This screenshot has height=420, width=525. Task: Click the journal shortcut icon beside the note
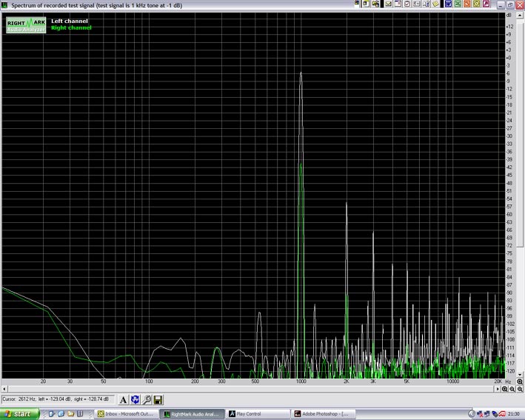tap(427, 4)
